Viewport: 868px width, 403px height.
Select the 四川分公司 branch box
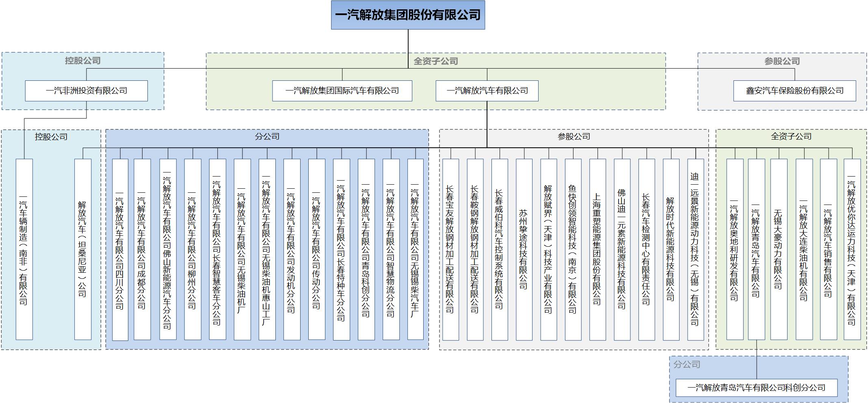[120, 249]
